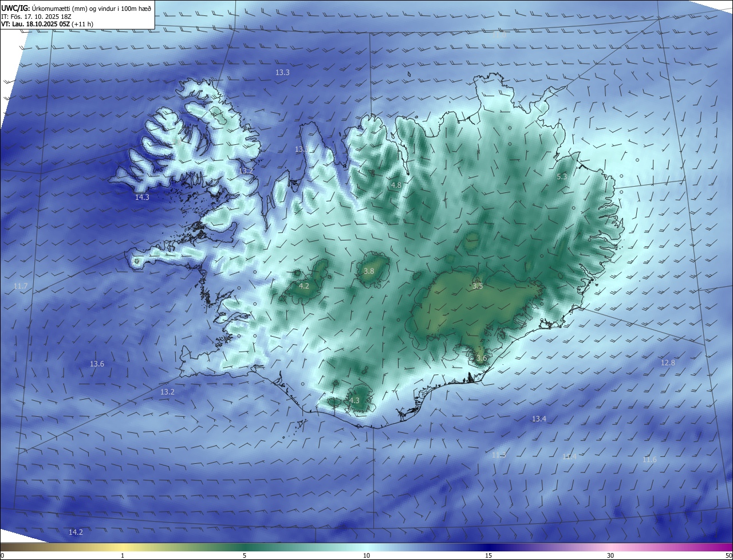Click the 12.8 value label
This screenshot has width=733, height=560.
[x=668, y=363]
